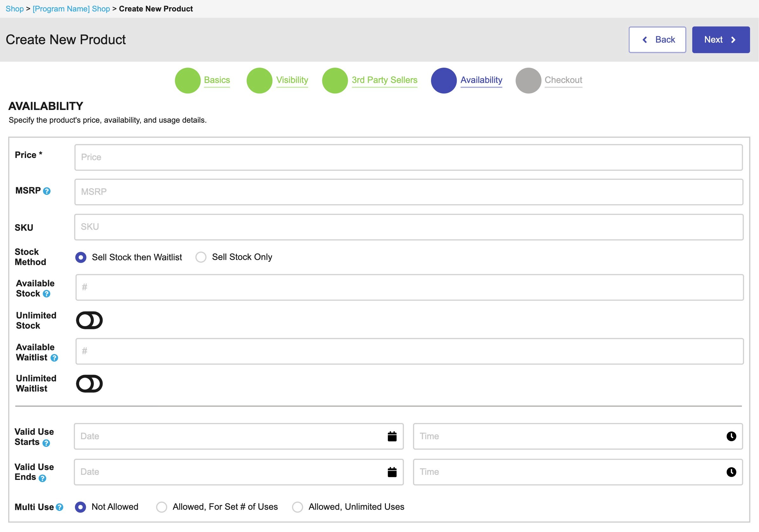Enable the Unlimited Waitlist toggle
Screen dimensions: 759x532
(x=89, y=384)
